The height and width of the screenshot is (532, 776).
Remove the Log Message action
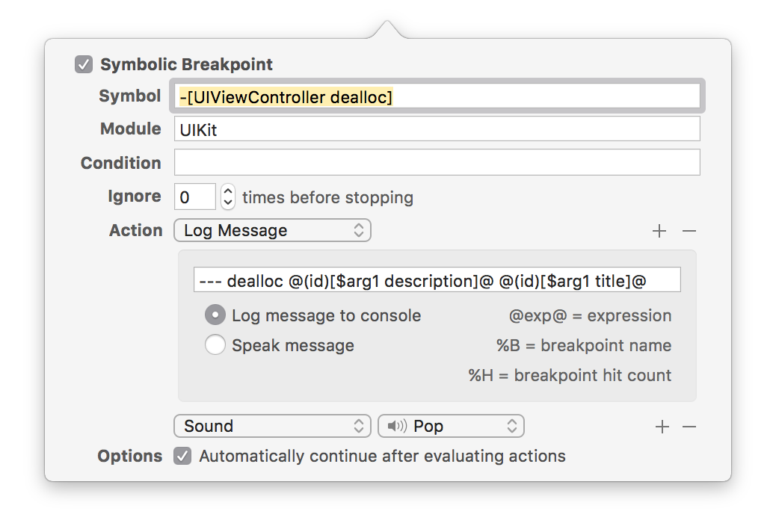[x=689, y=231]
